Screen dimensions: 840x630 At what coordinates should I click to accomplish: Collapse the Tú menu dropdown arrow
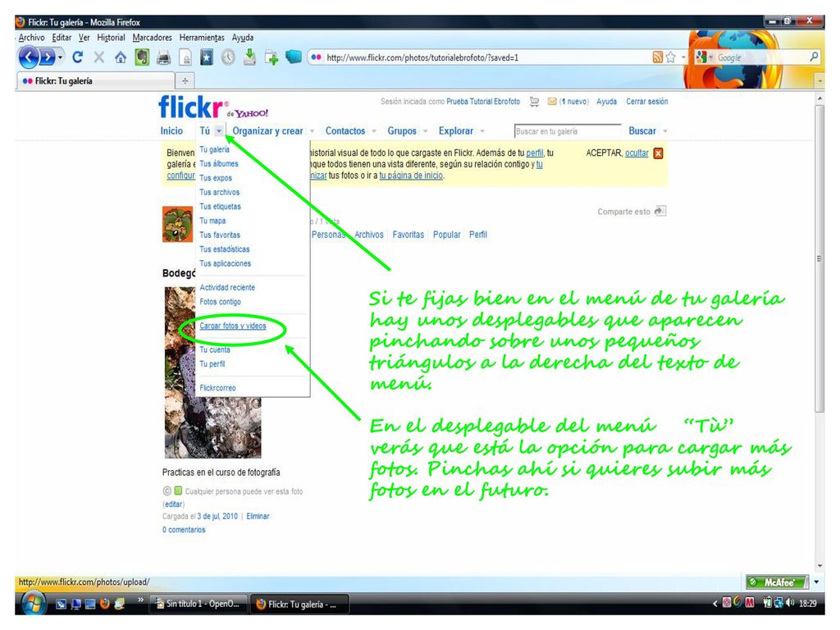point(218,130)
